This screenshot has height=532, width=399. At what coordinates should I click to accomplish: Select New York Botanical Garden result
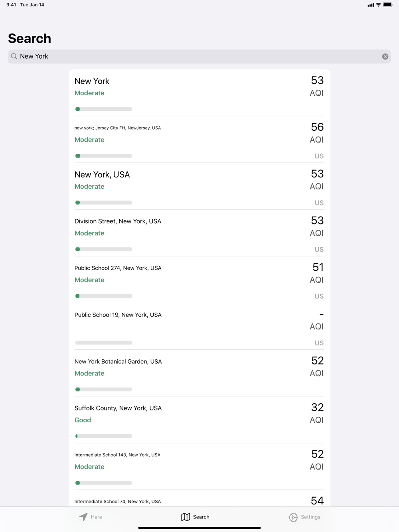click(x=199, y=373)
